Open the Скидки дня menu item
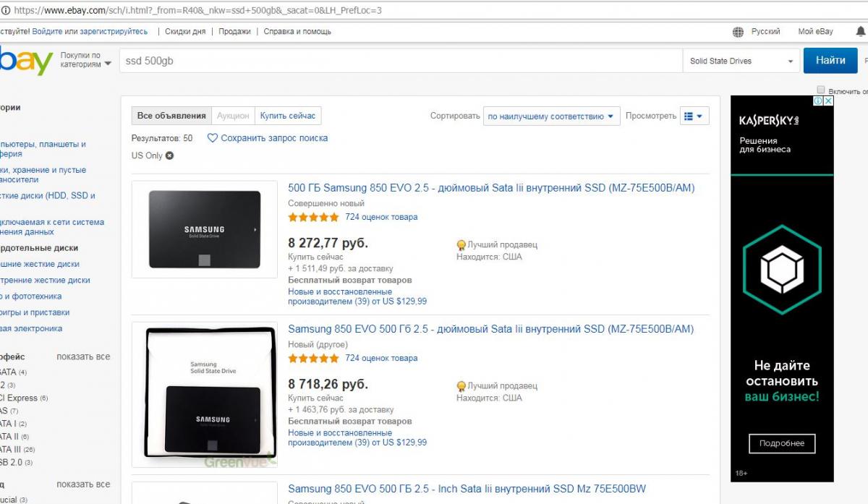Image resolution: width=868 pixels, height=504 pixels. tap(185, 32)
